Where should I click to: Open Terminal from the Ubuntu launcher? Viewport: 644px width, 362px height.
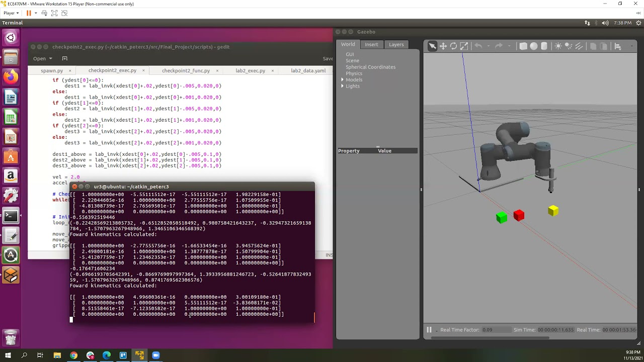tap(11, 216)
